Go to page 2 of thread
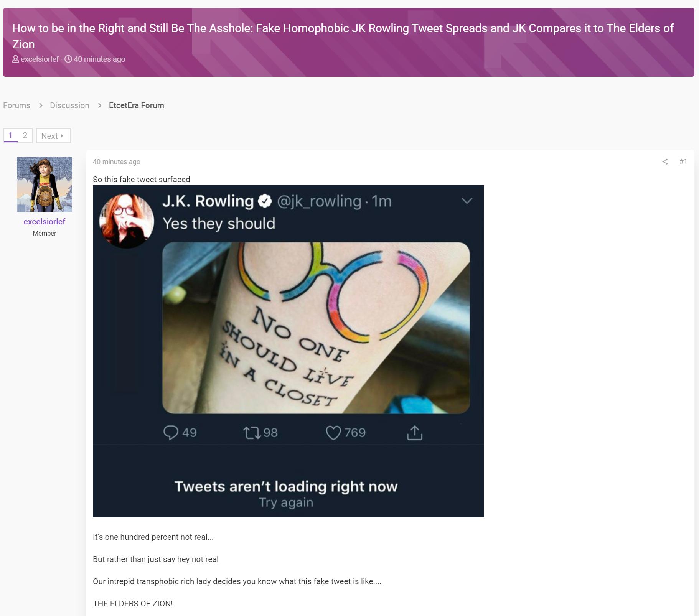The height and width of the screenshot is (616, 699). pyautogui.click(x=25, y=135)
